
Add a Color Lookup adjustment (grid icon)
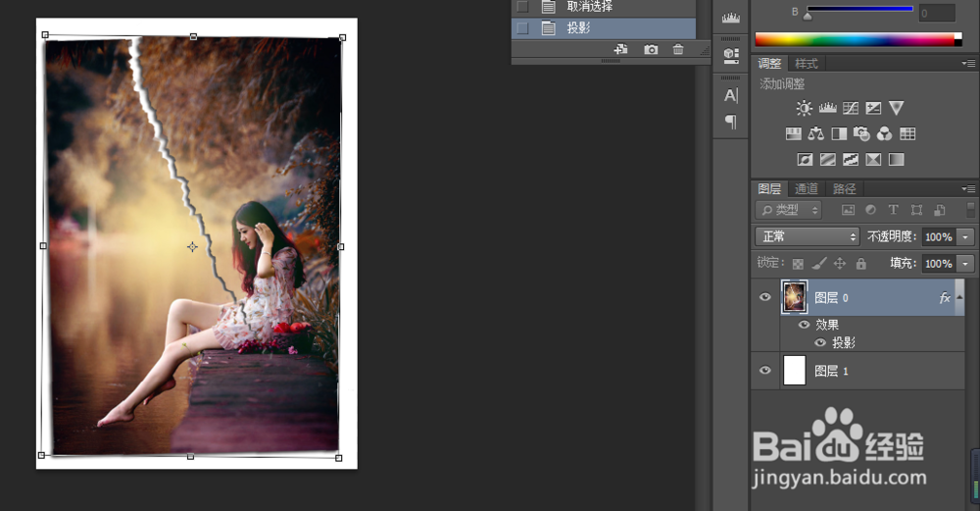(907, 133)
